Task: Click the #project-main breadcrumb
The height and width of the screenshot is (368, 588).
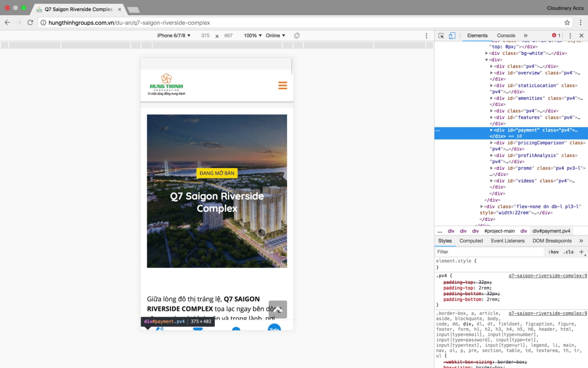Action: coord(499,231)
